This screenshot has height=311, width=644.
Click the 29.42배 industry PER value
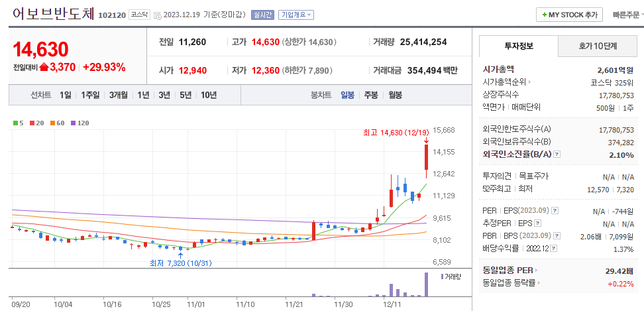[619, 271]
